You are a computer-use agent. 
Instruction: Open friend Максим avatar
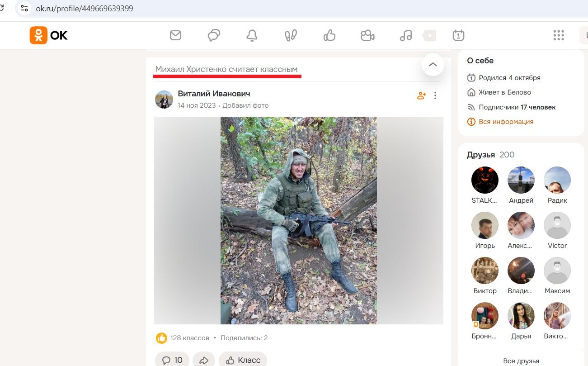pos(557,271)
